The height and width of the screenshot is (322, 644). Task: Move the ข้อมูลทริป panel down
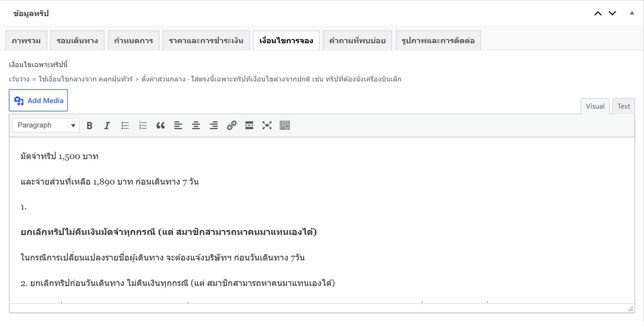pyautogui.click(x=612, y=13)
